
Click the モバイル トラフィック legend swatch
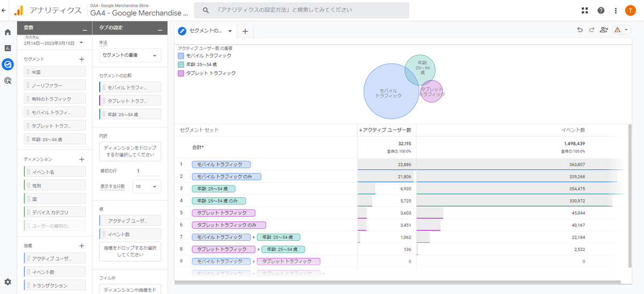(x=181, y=55)
